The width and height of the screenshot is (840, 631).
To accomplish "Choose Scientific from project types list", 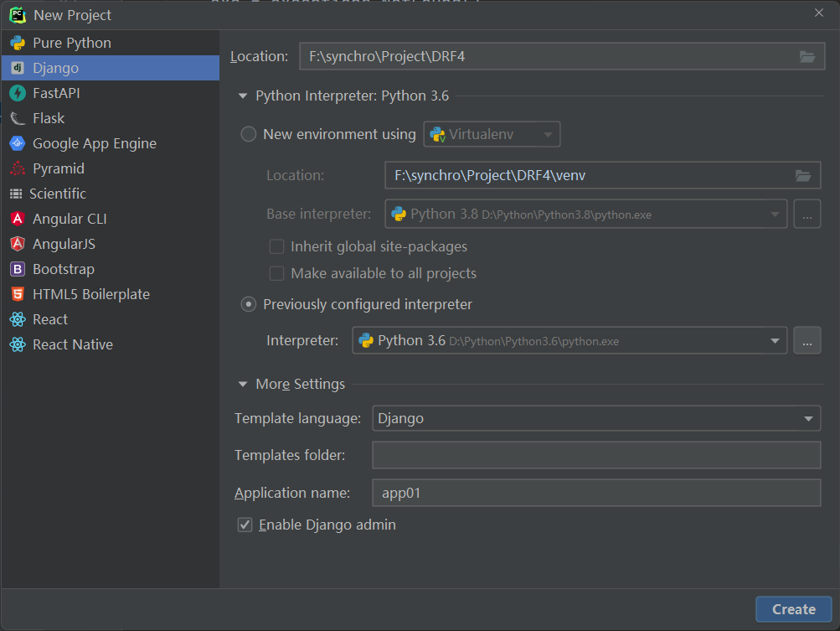I will [59, 194].
